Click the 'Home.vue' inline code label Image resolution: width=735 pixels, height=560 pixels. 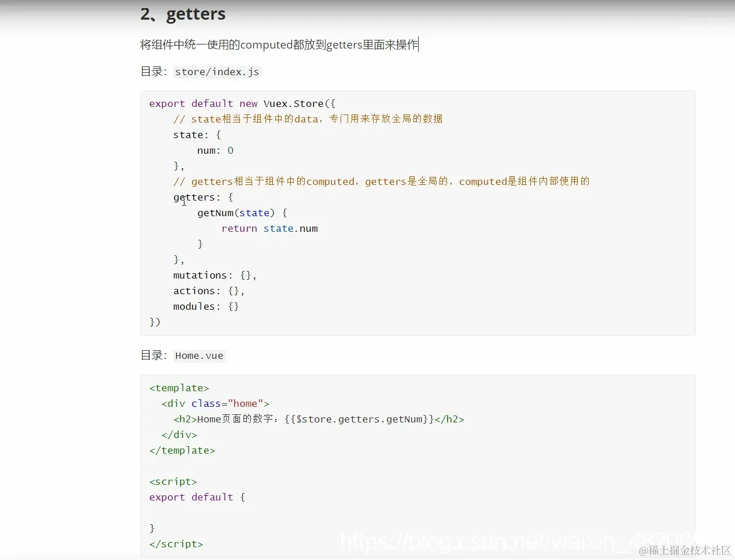[x=199, y=355]
